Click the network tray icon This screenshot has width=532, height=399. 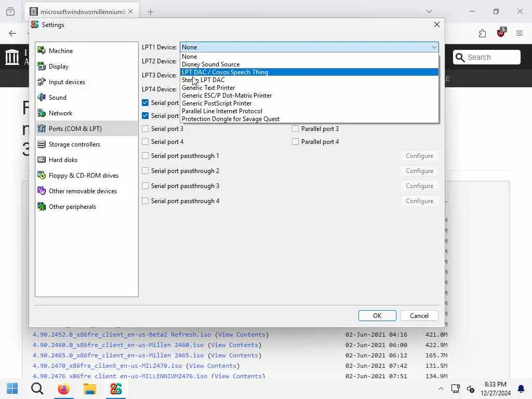pyautogui.click(x=455, y=389)
